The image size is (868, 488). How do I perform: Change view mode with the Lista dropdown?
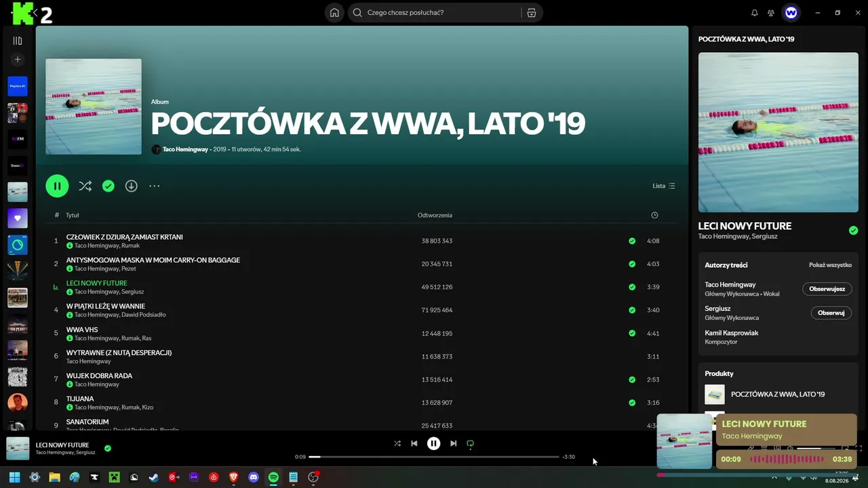[664, 186]
